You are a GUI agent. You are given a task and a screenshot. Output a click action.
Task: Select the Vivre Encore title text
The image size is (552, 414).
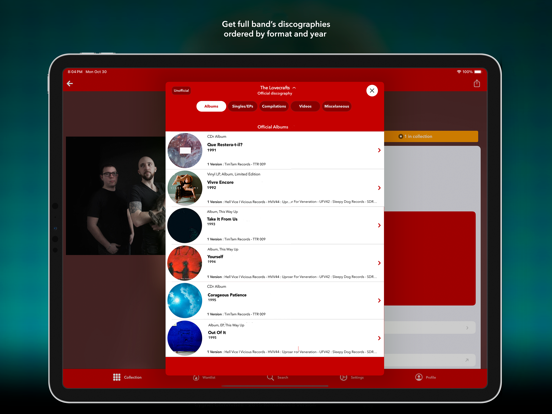coord(220,182)
